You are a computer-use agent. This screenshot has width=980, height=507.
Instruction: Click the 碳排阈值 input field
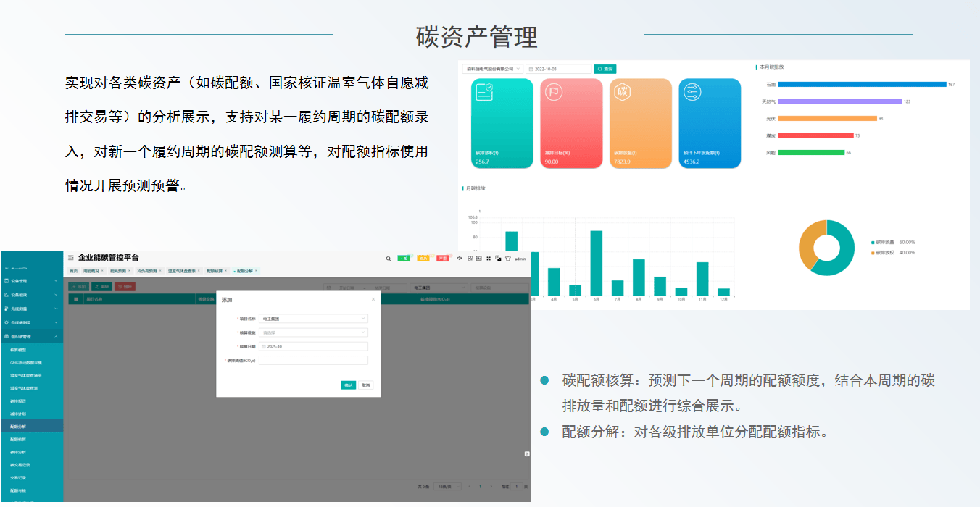click(x=313, y=360)
